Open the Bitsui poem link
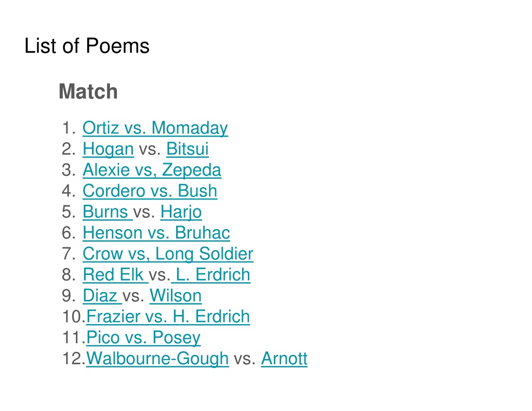532x411 pixels. (x=187, y=149)
